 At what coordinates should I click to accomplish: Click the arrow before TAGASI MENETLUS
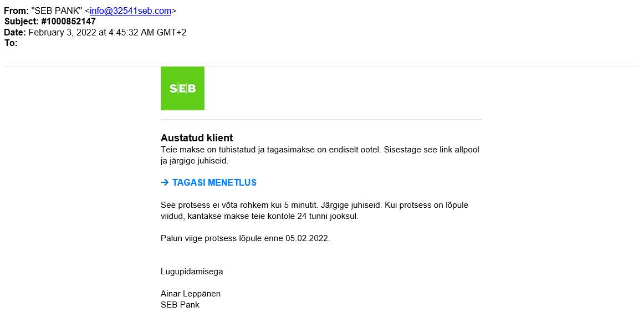(165, 182)
